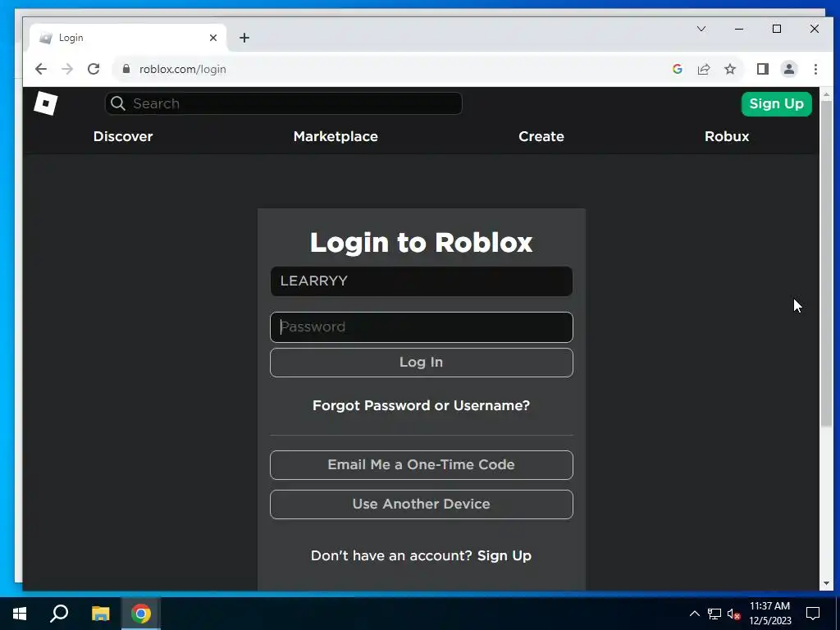Open the Chrome three-dot menu

pyautogui.click(x=815, y=69)
